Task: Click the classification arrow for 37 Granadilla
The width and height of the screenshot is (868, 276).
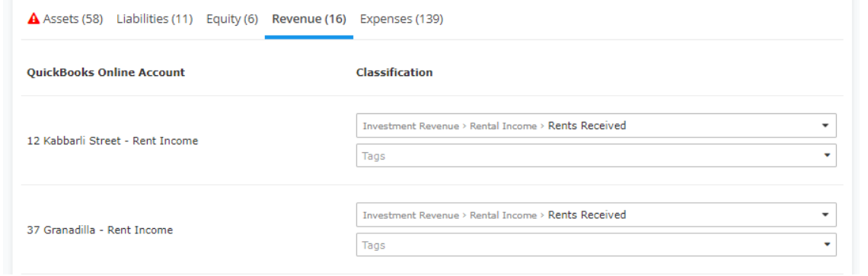Action: 825,214
